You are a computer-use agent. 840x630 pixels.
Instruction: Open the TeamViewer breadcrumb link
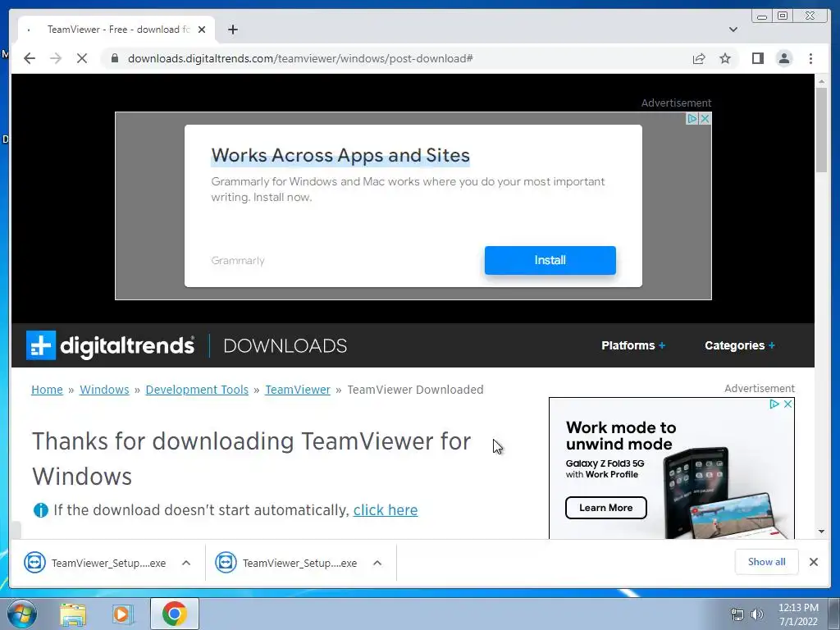click(298, 390)
